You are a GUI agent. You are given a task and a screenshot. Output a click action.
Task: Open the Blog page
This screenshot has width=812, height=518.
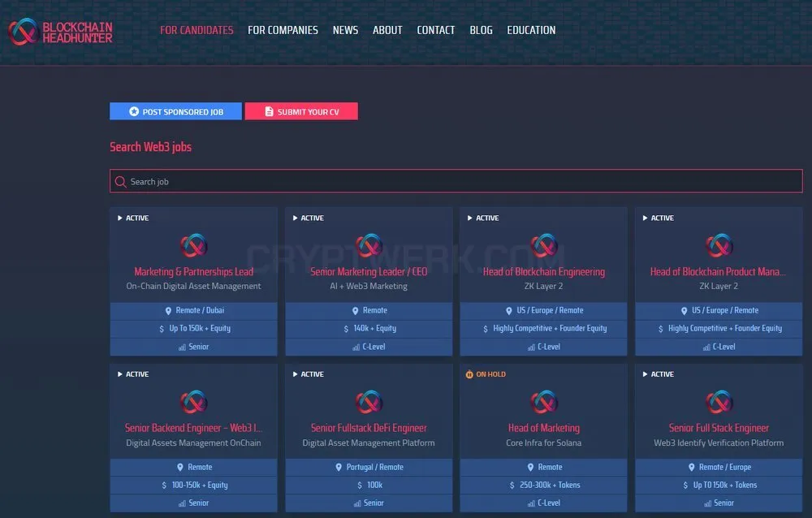click(481, 31)
